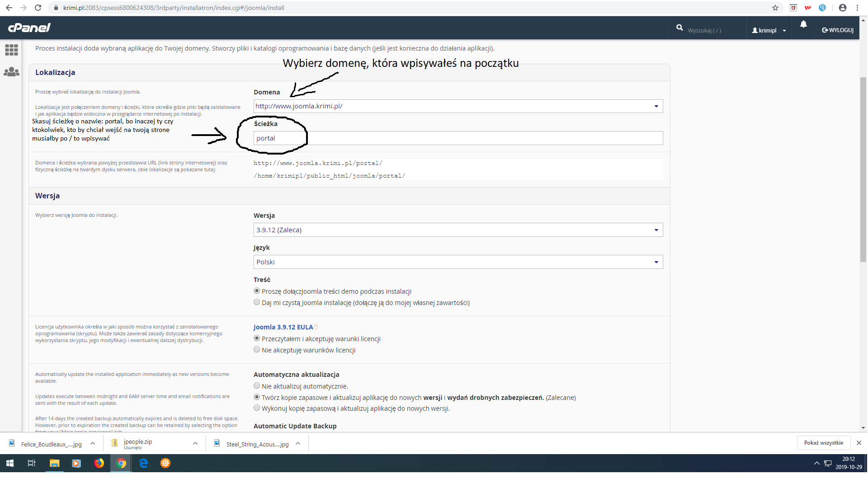Open the Joomla 3.9.12 EULA link
This screenshot has width=868, height=488.
click(283, 327)
